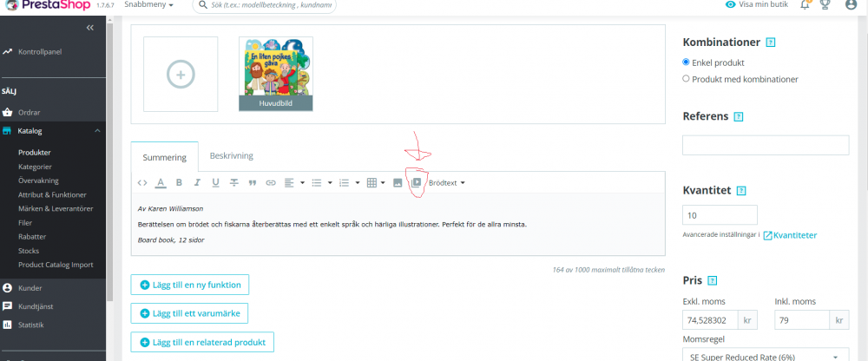
Task: Open the source code editor icon
Action: click(x=142, y=183)
